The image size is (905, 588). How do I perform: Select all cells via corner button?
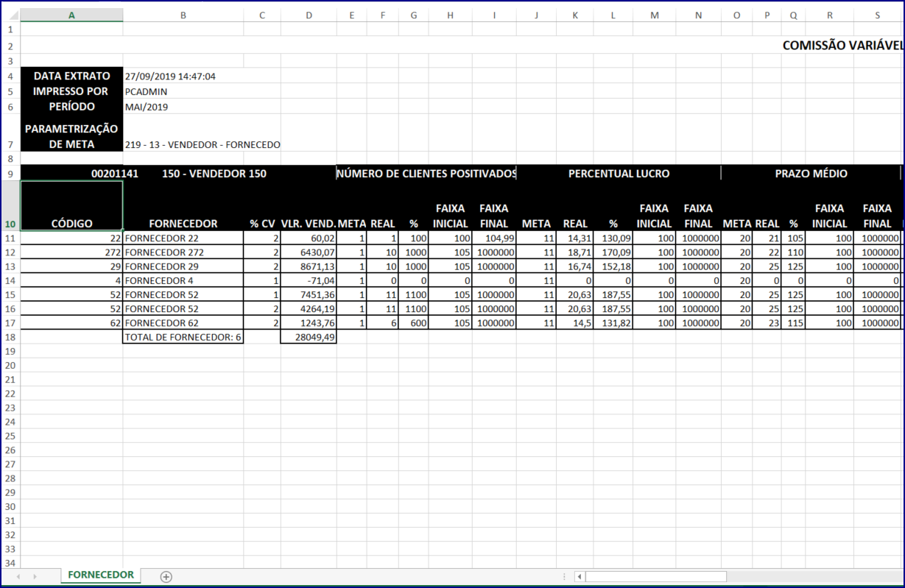(x=10, y=15)
